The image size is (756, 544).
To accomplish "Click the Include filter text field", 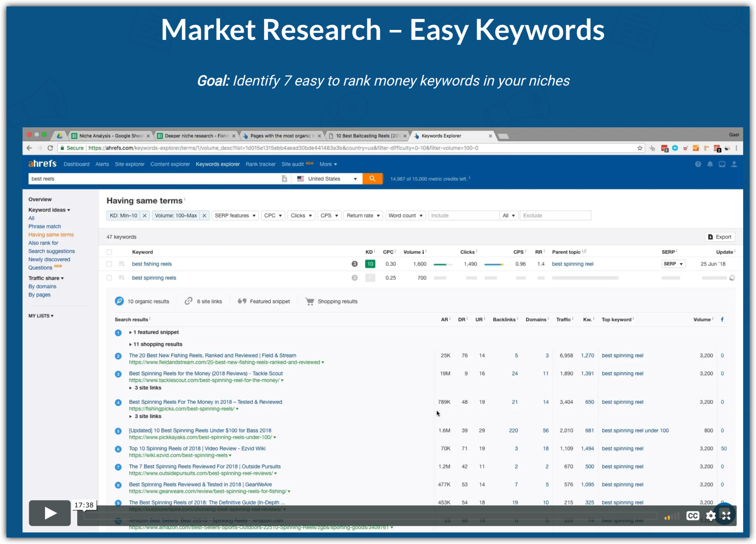I will pyautogui.click(x=463, y=215).
